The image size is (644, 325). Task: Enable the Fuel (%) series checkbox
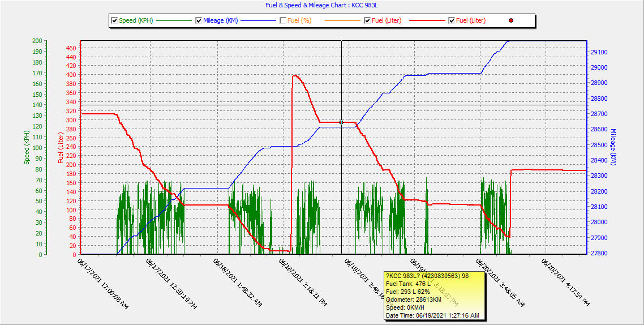click(x=283, y=21)
